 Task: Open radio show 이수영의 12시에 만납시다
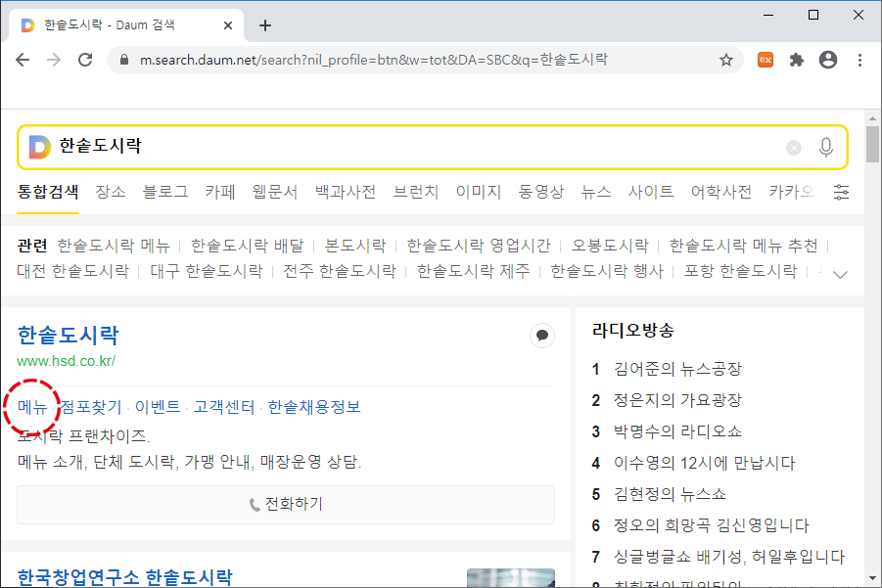(x=704, y=463)
